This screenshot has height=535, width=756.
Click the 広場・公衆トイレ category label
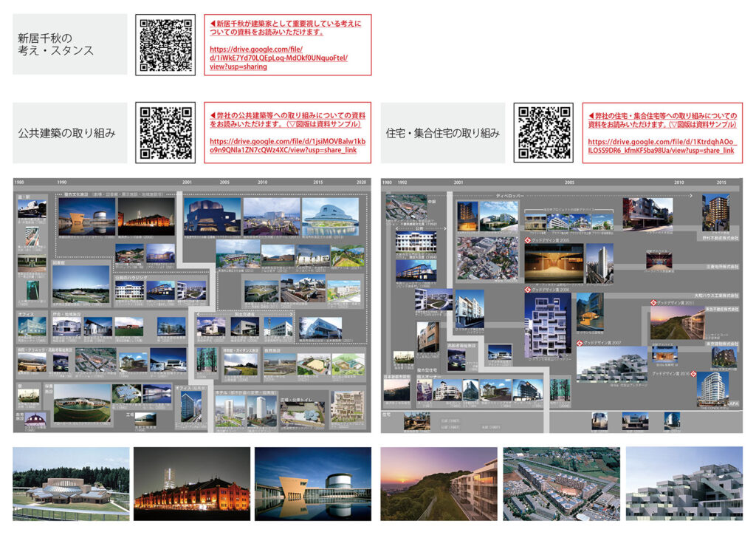click(x=298, y=400)
